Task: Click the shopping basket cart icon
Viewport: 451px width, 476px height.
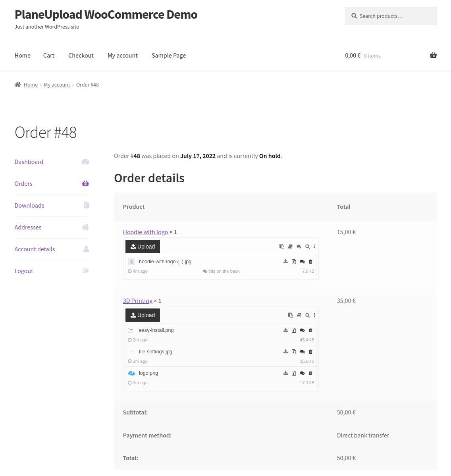Action: pos(433,56)
